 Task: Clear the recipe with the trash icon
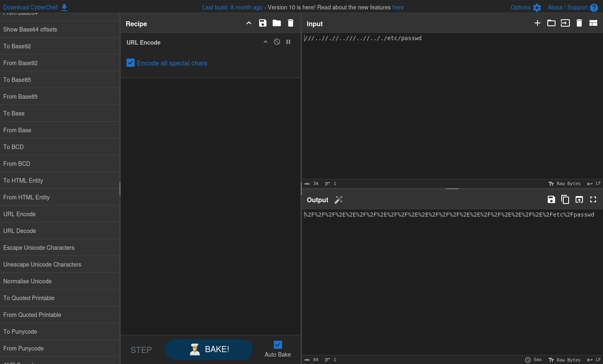291,23
